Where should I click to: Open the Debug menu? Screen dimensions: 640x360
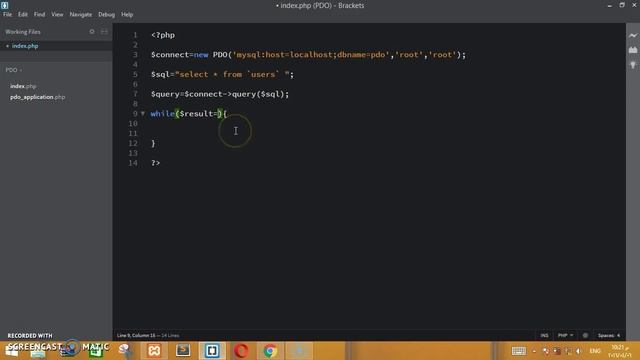tap(106, 14)
